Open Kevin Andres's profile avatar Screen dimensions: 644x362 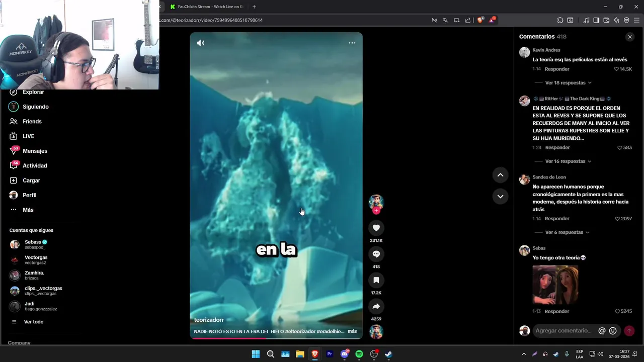pyautogui.click(x=524, y=52)
